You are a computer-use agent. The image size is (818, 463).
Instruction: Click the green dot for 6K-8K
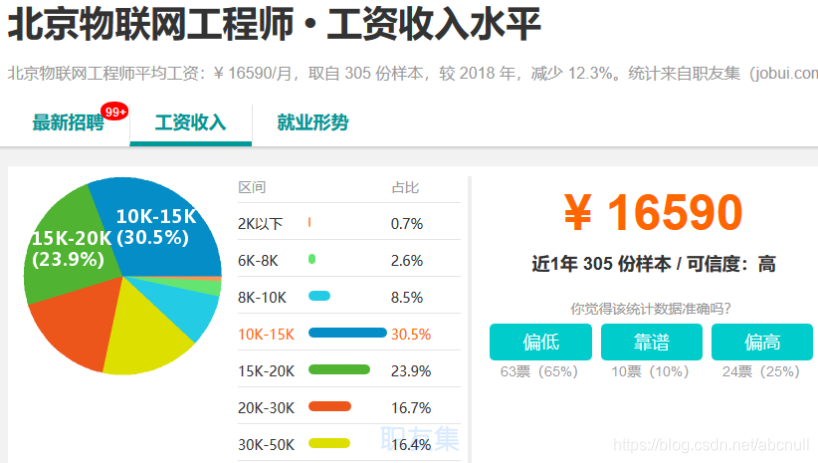[312, 259]
